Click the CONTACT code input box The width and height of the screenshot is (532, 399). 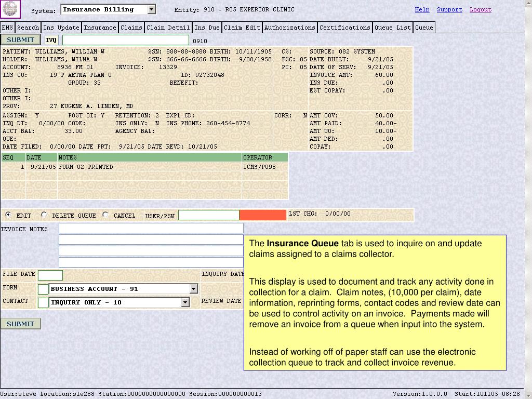pos(43,303)
